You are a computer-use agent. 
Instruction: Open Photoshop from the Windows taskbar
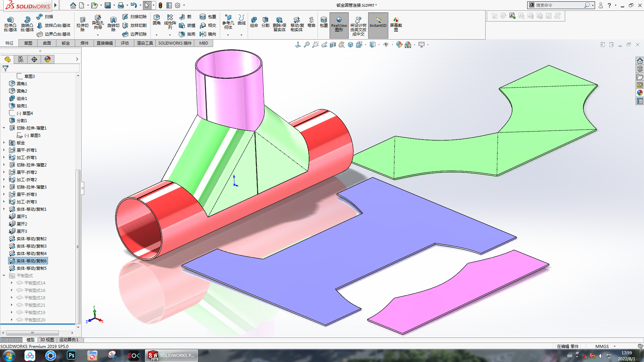71,355
